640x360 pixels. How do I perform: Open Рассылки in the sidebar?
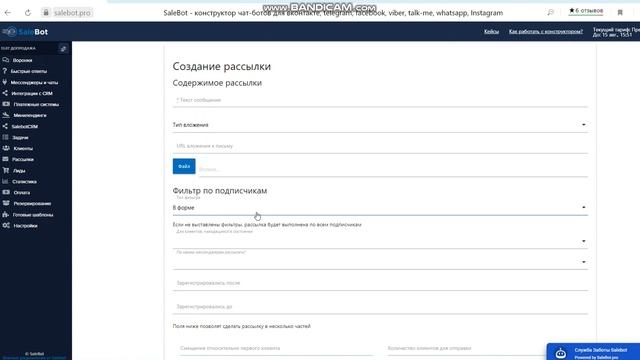point(23,159)
